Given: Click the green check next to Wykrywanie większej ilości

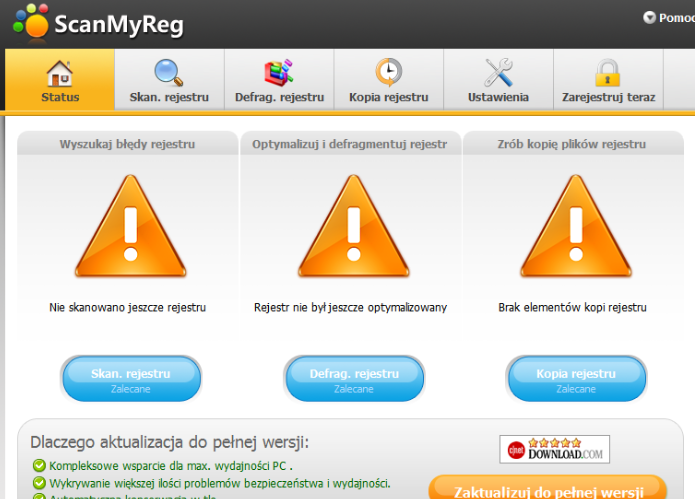Looking at the screenshot, I should point(39,483).
